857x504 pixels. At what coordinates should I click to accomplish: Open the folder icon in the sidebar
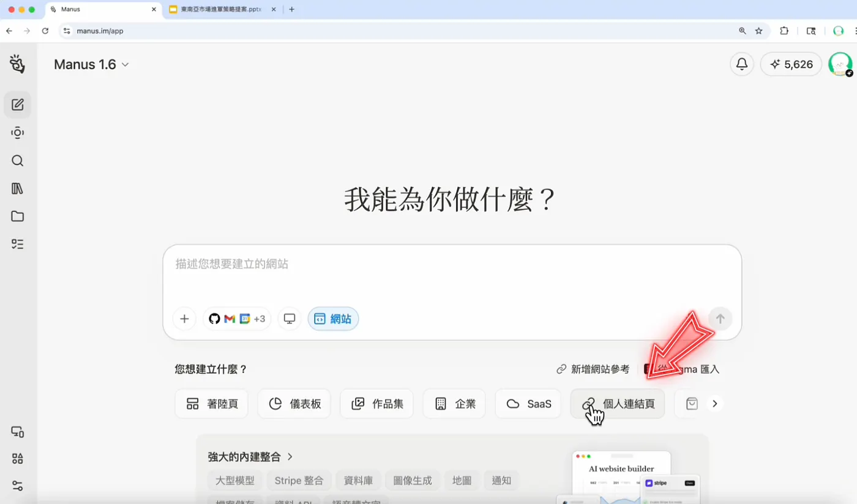click(18, 217)
